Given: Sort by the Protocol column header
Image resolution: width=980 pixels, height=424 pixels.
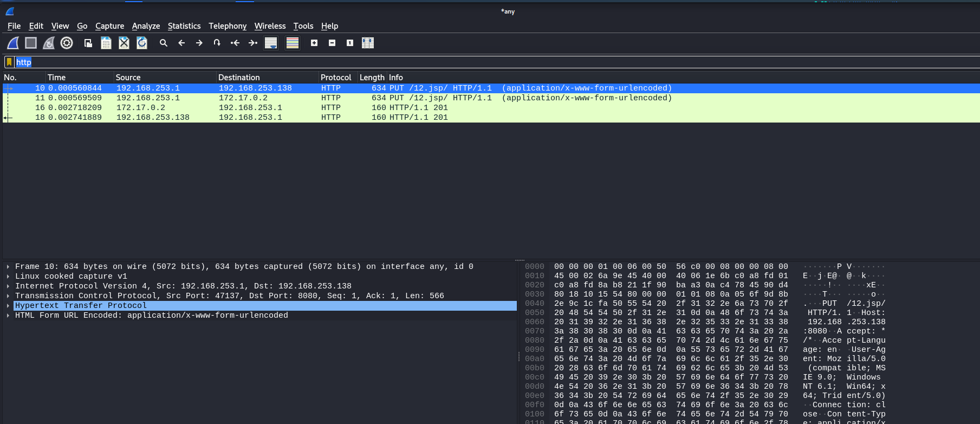Looking at the screenshot, I should (338, 78).
